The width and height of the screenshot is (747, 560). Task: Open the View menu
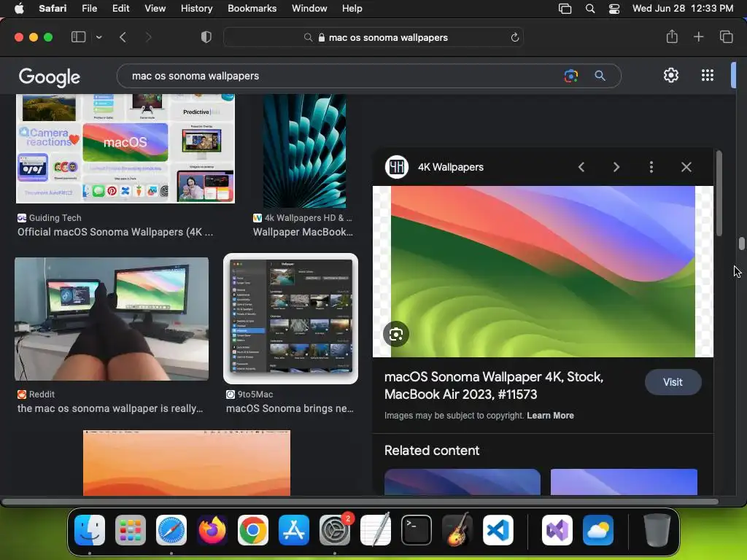pos(155,9)
